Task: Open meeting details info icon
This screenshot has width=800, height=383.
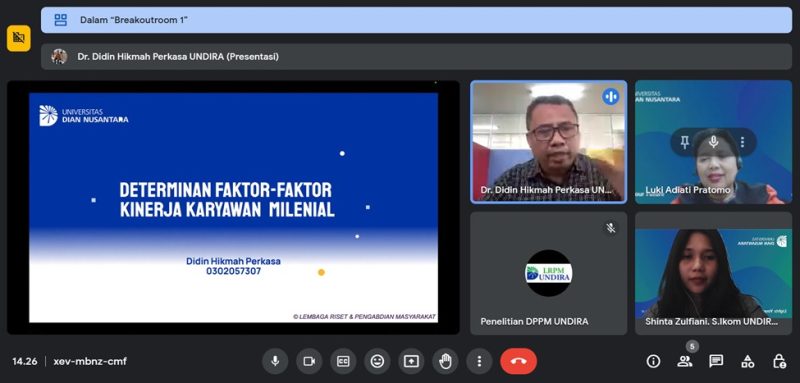Action: pyautogui.click(x=653, y=361)
